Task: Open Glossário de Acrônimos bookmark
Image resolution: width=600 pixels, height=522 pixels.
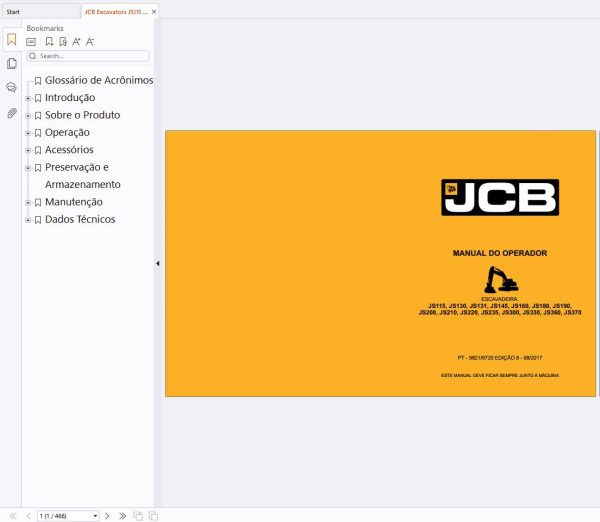Action: tap(99, 80)
